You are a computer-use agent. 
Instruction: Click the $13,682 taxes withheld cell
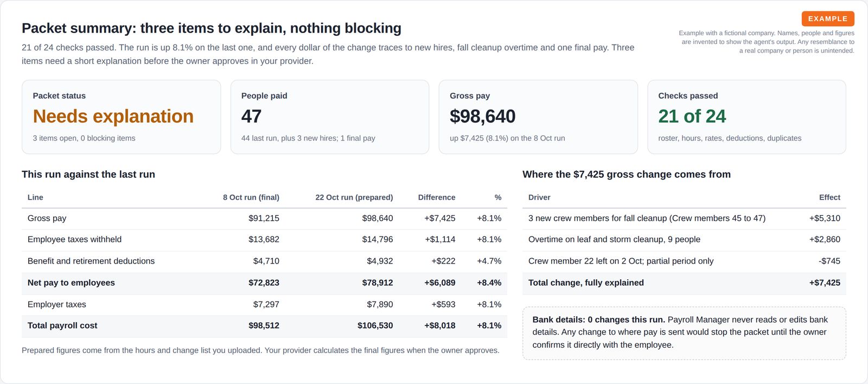[x=264, y=239]
